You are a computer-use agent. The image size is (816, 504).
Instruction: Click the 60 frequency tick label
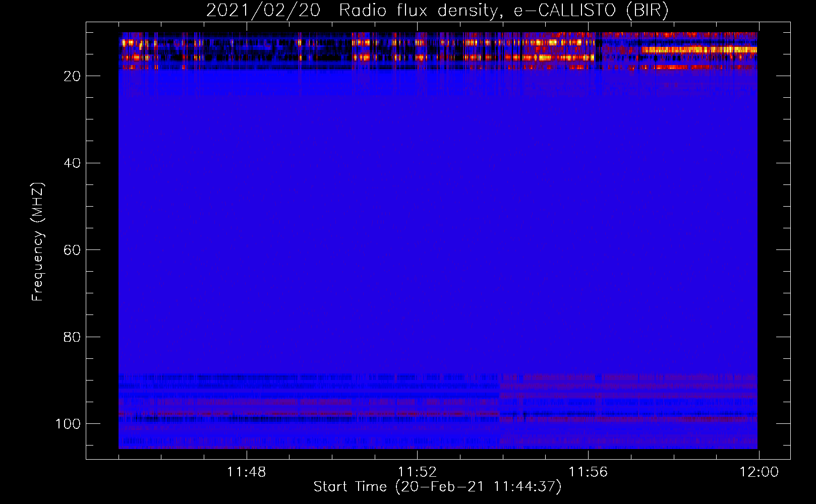(x=72, y=250)
